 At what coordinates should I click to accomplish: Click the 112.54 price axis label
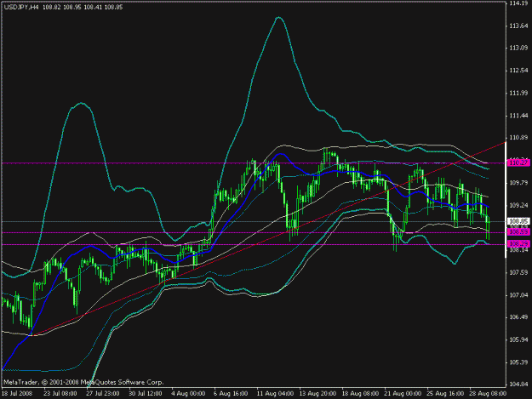pyautogui.click(x=518, y=71)
